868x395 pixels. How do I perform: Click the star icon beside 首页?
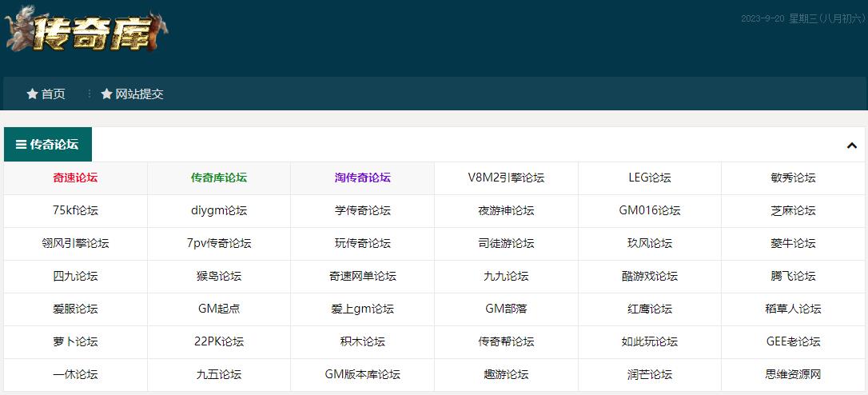(x=32, y=94)
